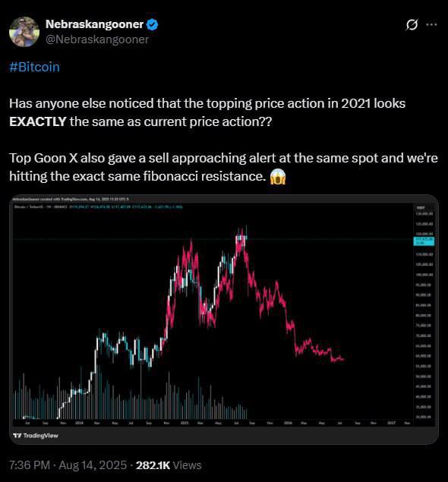Click the USDT currency label on price axis
Image resolution: width=448 pixels, height=482 pixels.
[x=421, y=208]
